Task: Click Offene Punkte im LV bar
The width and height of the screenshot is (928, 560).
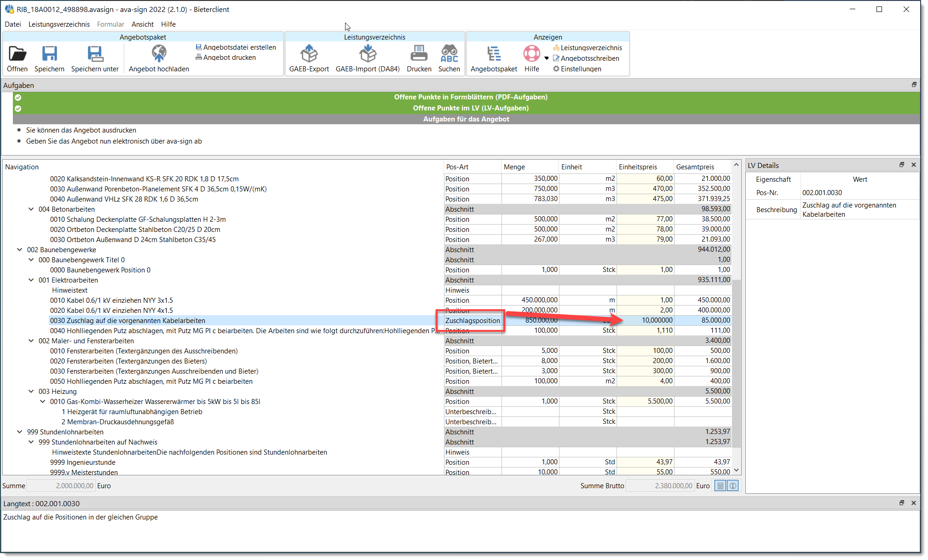Action: click(466, 108)
